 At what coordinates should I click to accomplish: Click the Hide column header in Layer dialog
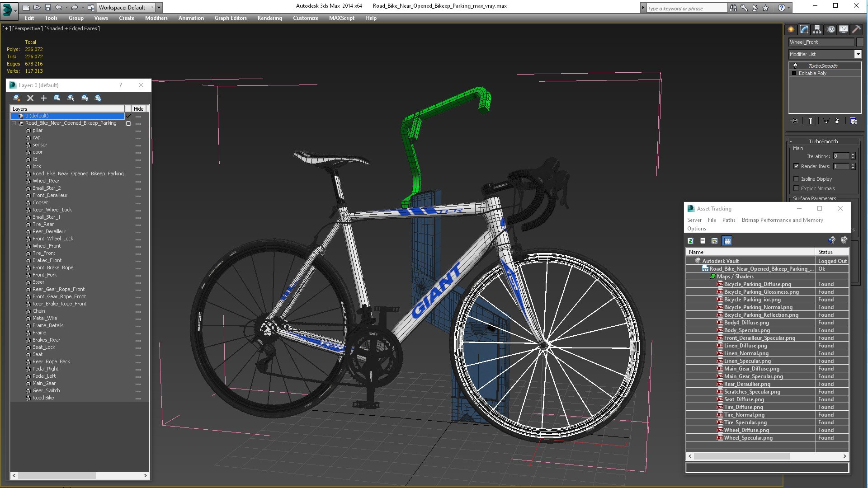(x=139, y=109)
